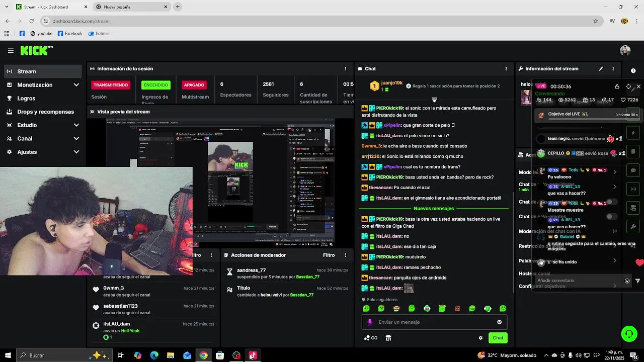Image resolution: width=644 pixels, height=362 pixels.
Task: Open the Palabras bloqueadas chevron
Action: click(x=614, y=260)
